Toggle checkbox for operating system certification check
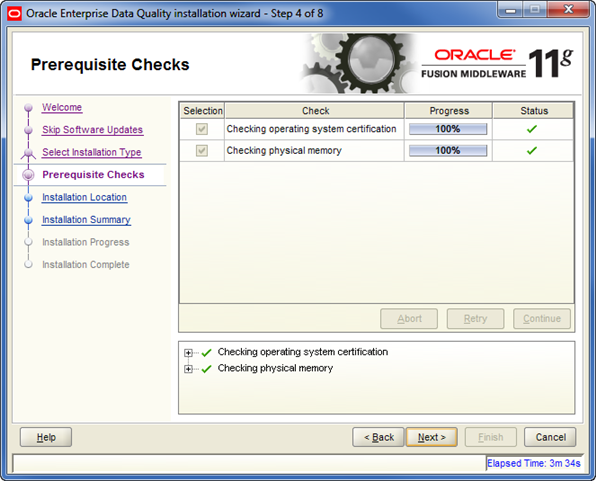 pyautogui.click(x=202, y=129)
